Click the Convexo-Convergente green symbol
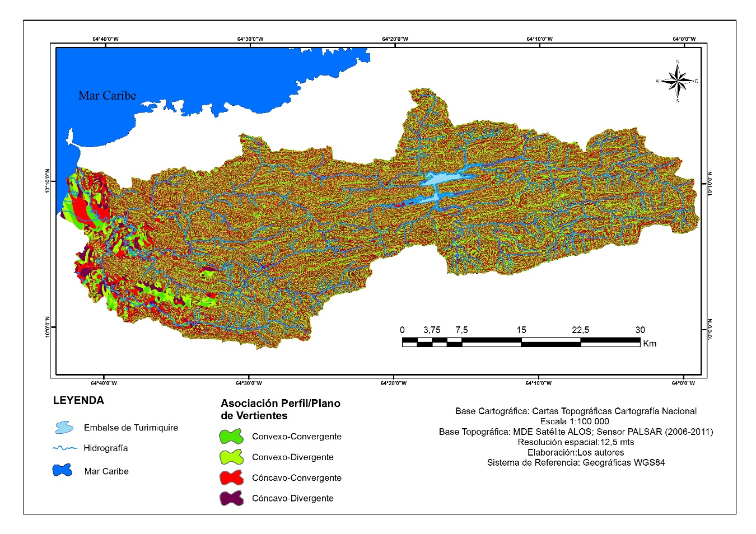Screen dimensions: 756x534 pyautogui.click(x=231, y=435)
